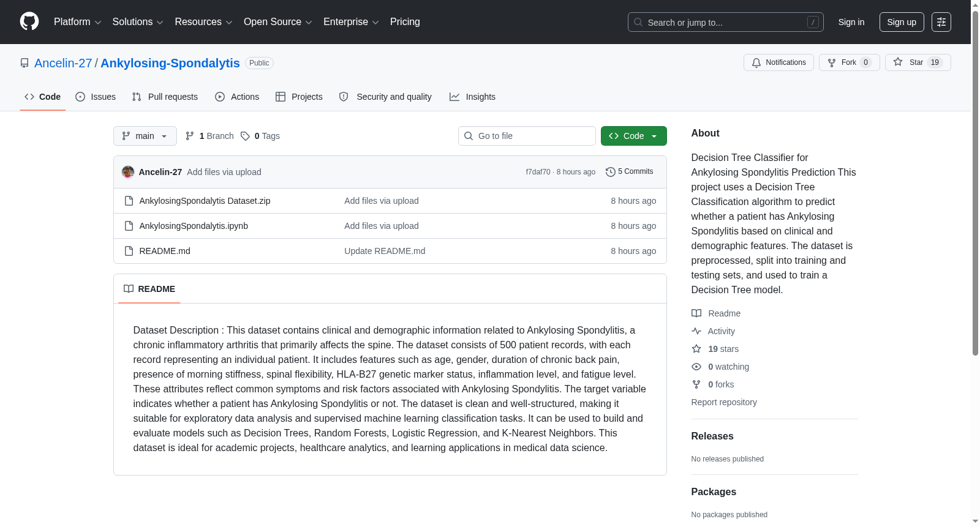Go to the Insights tab

click(472, 97)
